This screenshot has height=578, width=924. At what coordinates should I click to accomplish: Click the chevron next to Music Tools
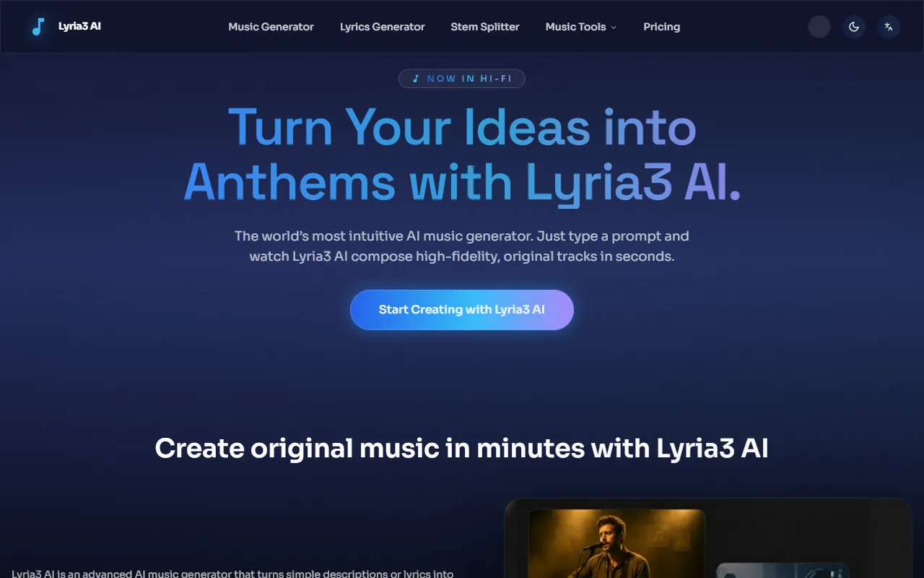point(614,27)
